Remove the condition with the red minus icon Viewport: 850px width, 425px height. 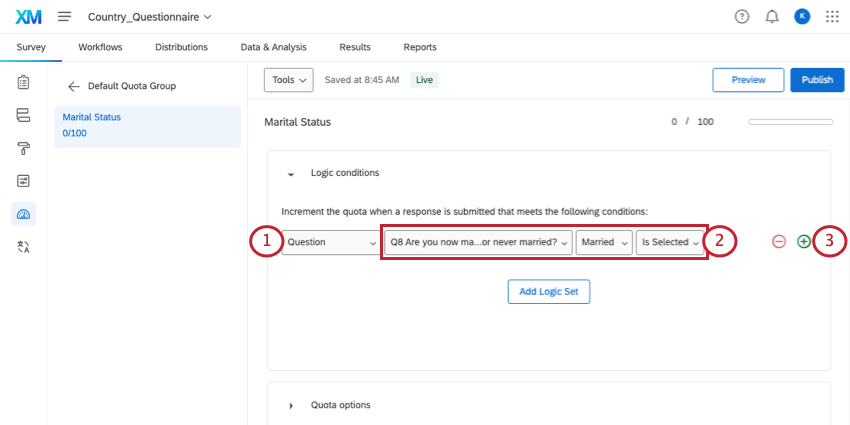point(779,242)
